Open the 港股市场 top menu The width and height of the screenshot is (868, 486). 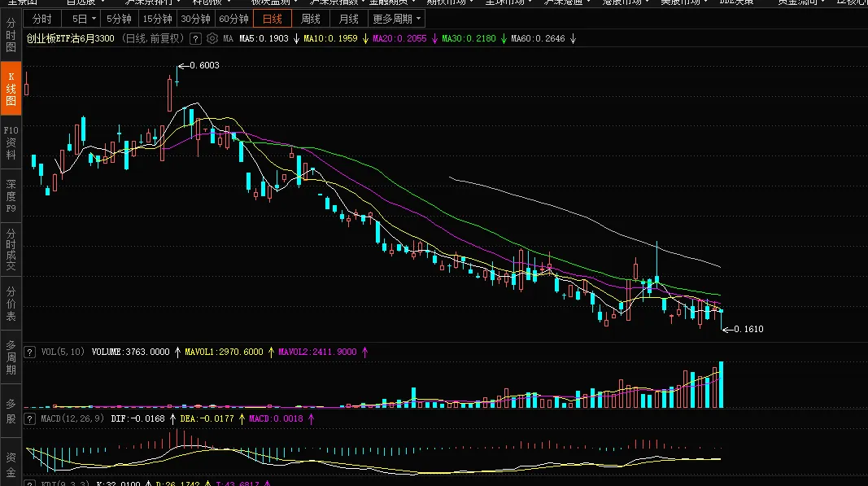coord(626,2)
